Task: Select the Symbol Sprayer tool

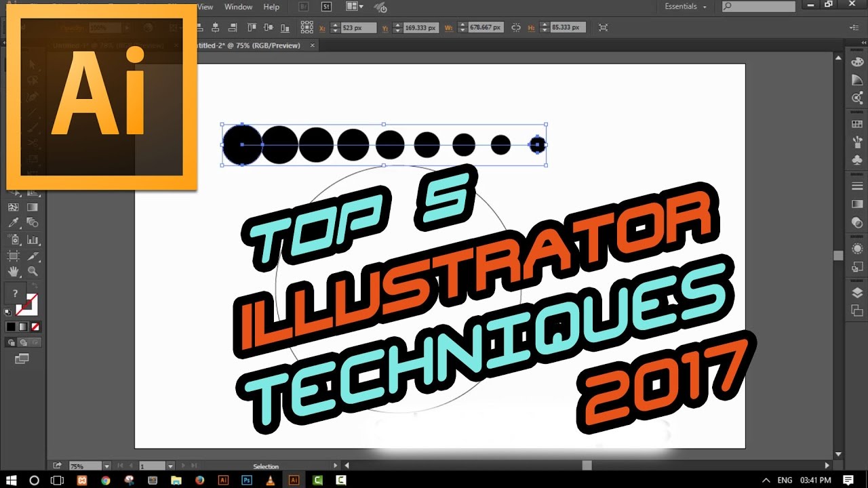Action: click(x=14, y=239)
